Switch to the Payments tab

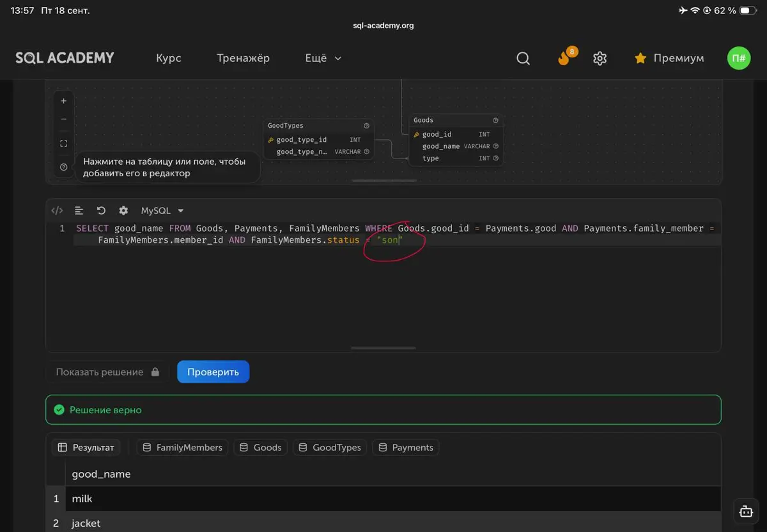click(405, 448)
